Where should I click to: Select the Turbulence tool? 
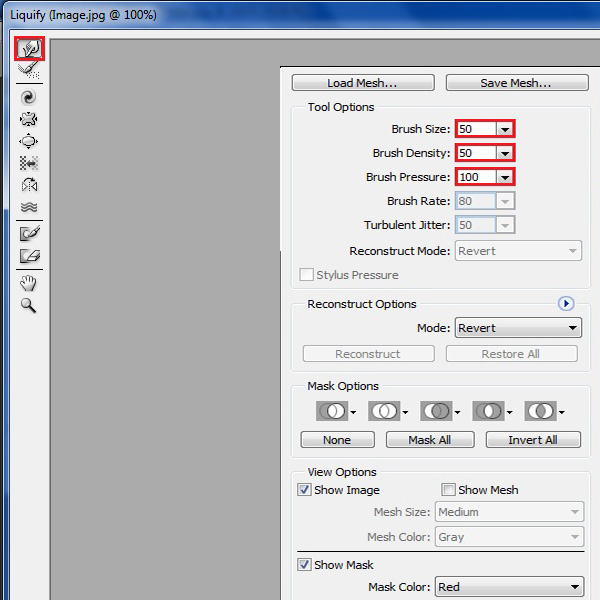29,207
